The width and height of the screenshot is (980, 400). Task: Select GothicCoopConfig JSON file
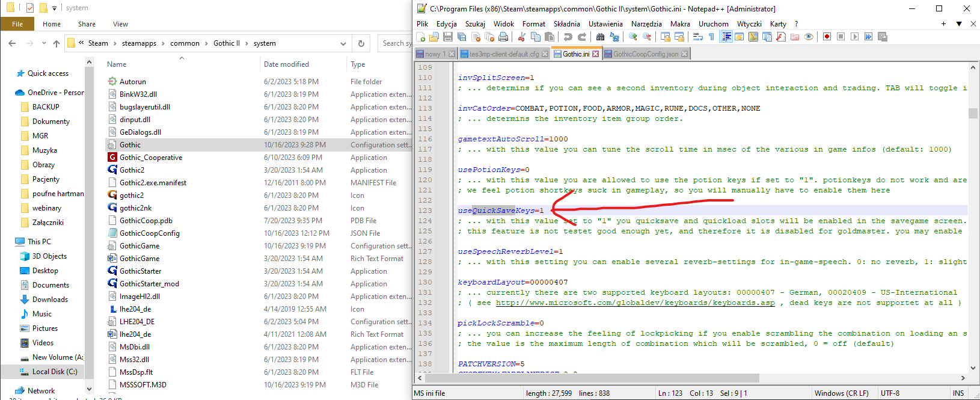(149, 233)
